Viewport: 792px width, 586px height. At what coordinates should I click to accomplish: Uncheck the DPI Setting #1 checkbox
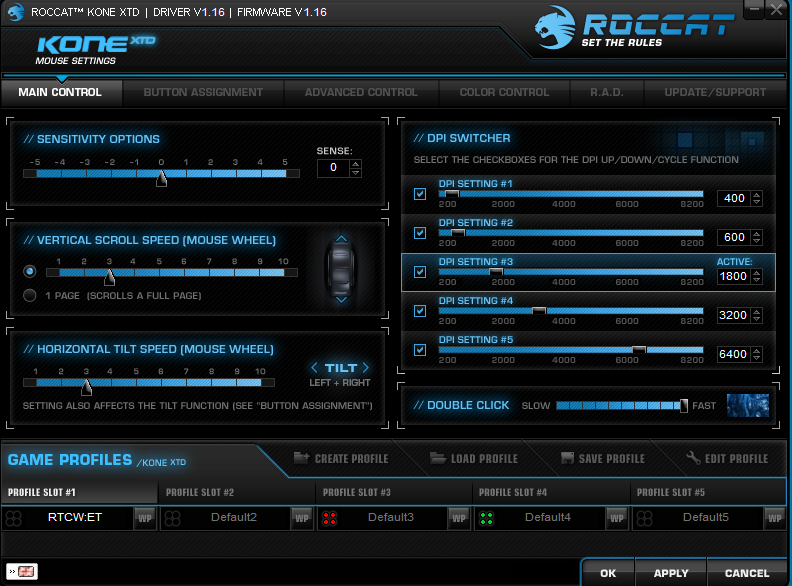420,194
